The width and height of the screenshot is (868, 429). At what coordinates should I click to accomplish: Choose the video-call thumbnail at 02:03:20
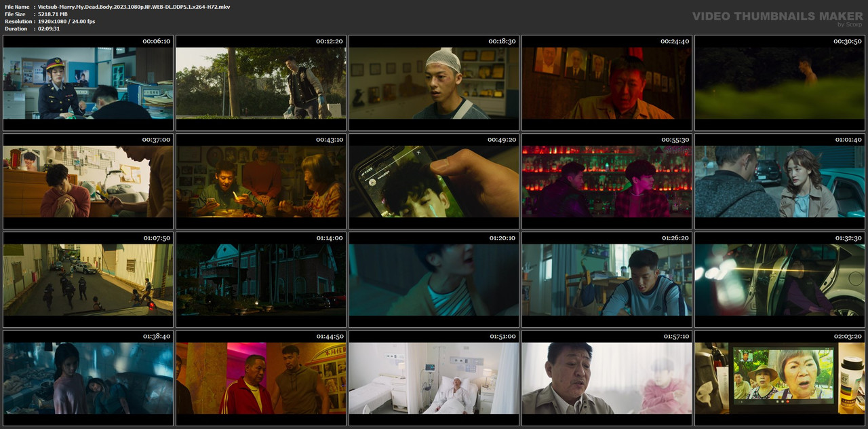tap(780, 378)
